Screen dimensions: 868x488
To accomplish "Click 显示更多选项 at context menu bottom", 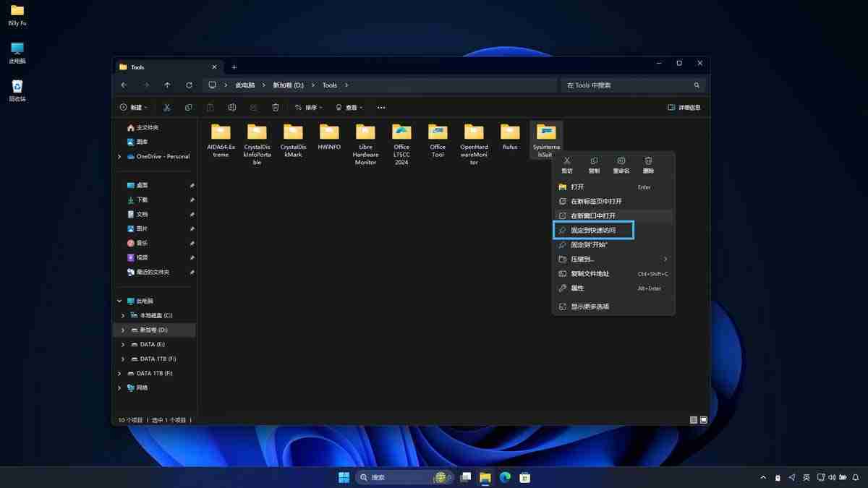I will (590, 307).
